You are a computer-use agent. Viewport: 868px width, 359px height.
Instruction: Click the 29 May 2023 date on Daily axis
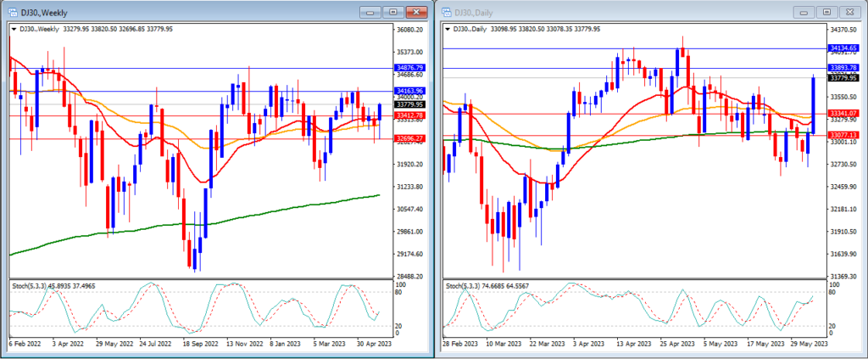810,344
